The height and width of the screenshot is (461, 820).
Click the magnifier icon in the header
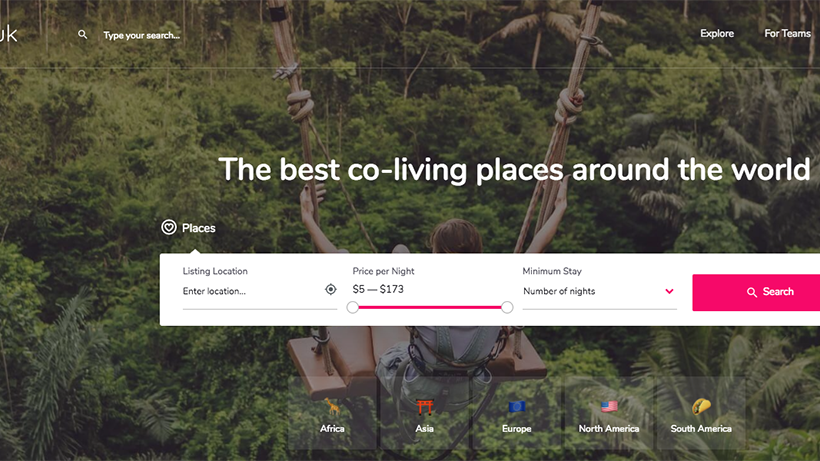click(x=83, y=34)
